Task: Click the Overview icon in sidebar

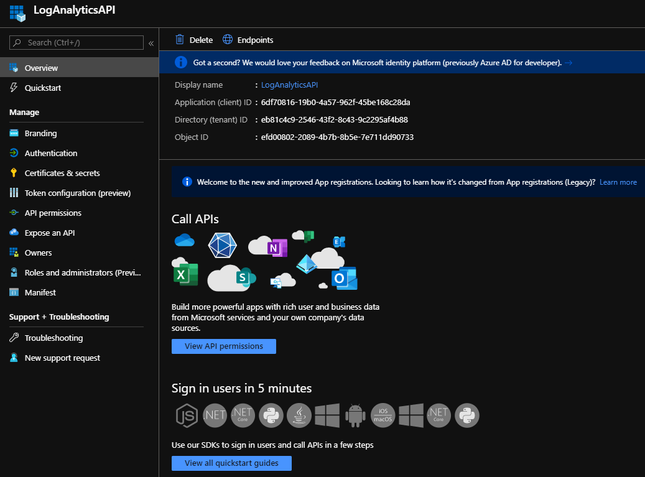Action: point(14,67)
